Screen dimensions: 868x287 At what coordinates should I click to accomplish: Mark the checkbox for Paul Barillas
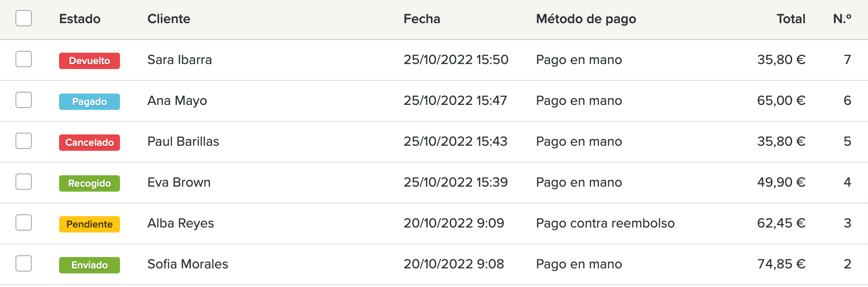point(24,141)
